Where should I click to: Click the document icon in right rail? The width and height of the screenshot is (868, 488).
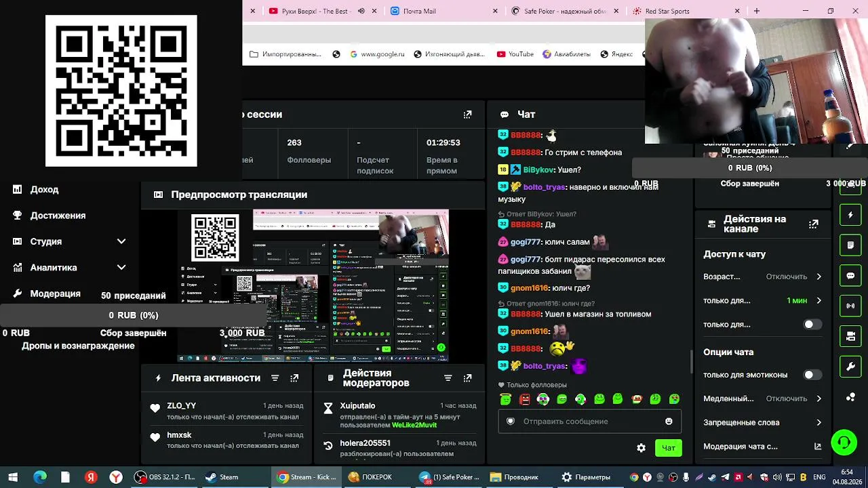(x=850, y=245)
